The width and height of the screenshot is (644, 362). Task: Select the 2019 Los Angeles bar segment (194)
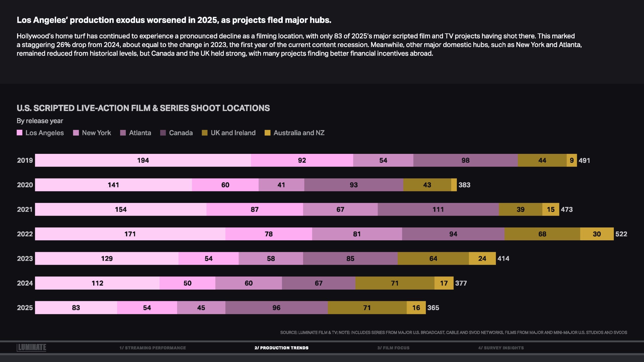(143, 160)
